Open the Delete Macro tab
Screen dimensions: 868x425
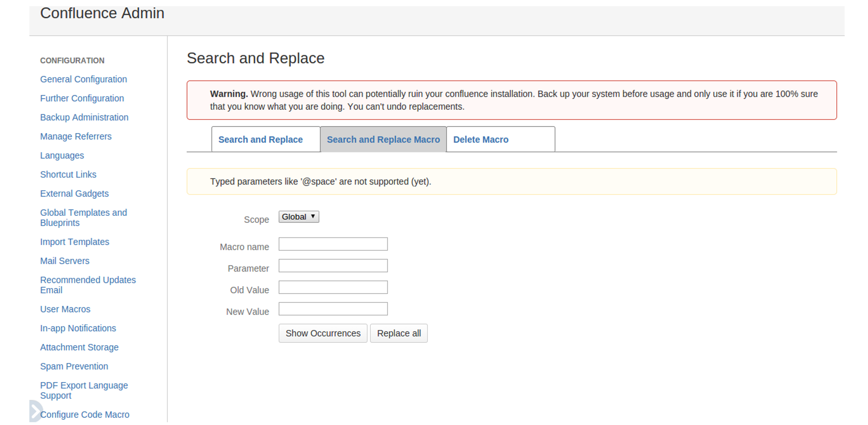(481, 140)
